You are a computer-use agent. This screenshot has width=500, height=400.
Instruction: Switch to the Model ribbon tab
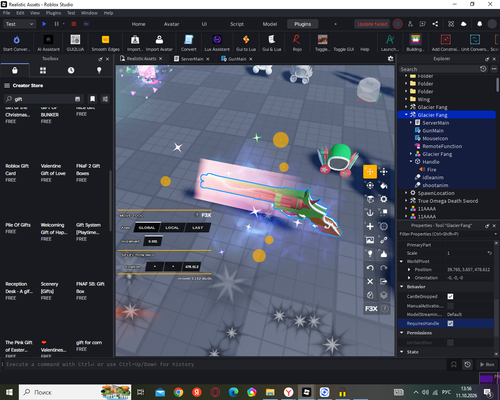click(270, 24)
